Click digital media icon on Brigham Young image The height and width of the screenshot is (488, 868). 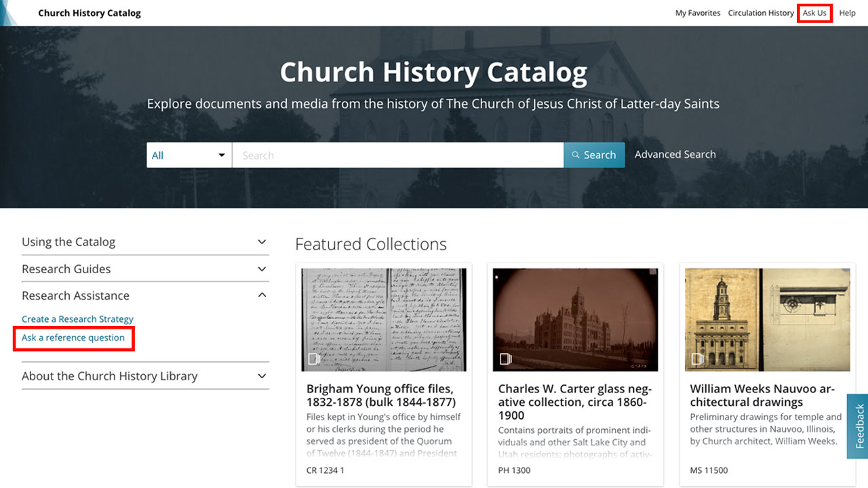tap(314, 359)
